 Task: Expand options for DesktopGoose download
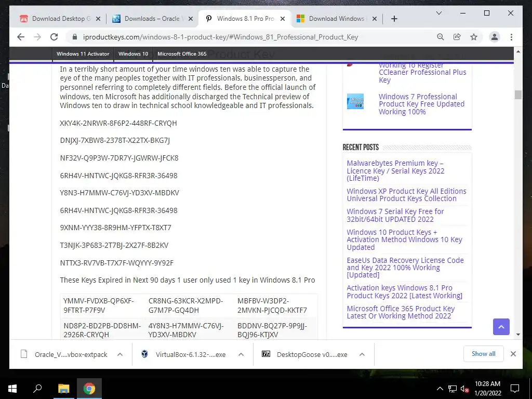point(362,354)
